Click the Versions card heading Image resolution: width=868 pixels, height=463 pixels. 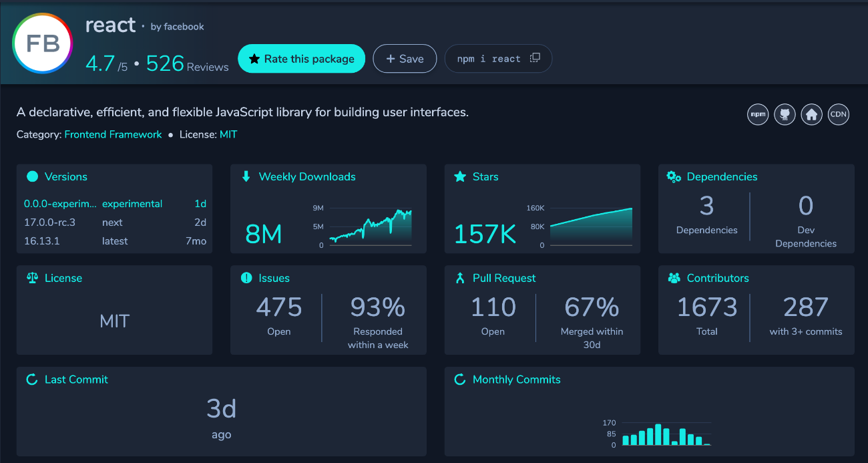click(66, 177)
